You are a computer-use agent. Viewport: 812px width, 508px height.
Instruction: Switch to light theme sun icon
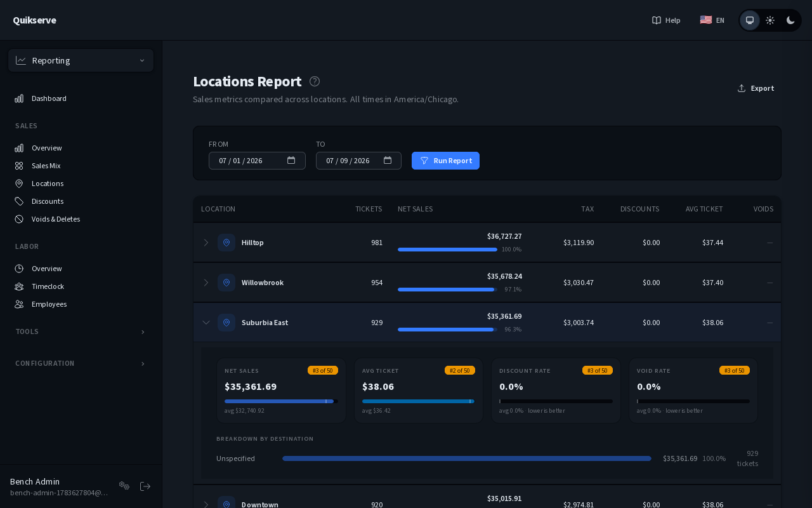770,20
